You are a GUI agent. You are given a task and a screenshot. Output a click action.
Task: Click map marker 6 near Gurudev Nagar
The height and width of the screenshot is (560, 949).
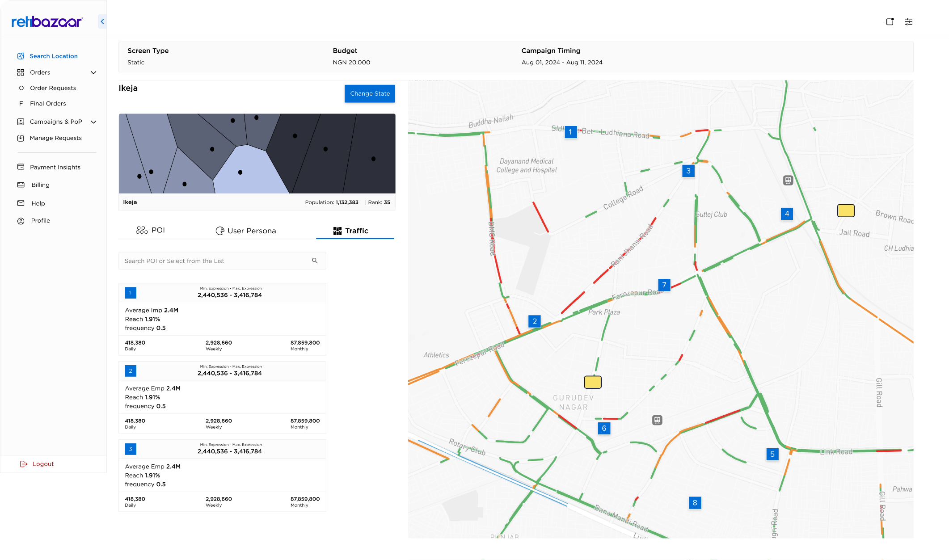tap(604, 428)
